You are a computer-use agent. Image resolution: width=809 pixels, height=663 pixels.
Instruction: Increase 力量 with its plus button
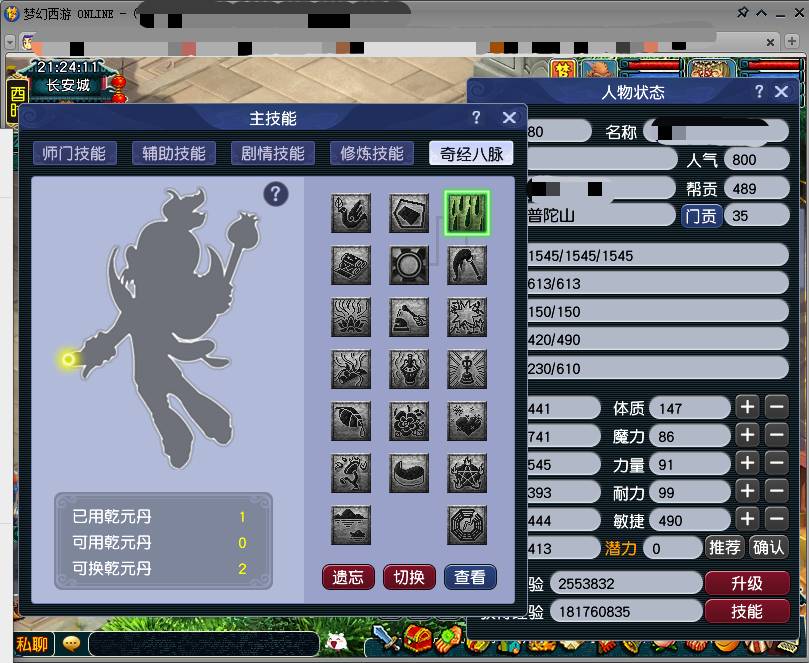tap(747, 463)
